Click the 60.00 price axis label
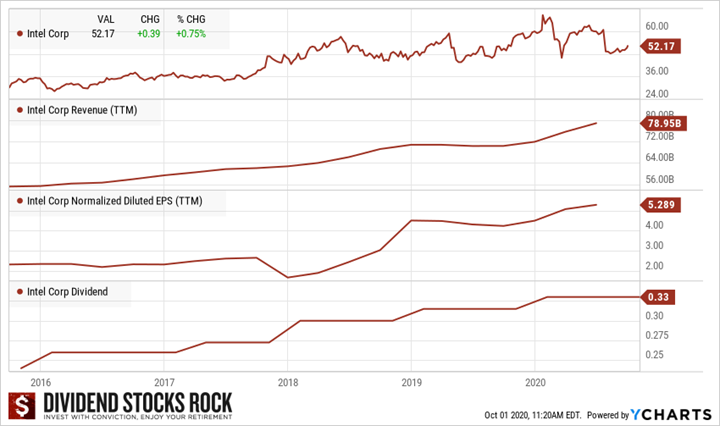720x426 pixels. coord(657,26)
